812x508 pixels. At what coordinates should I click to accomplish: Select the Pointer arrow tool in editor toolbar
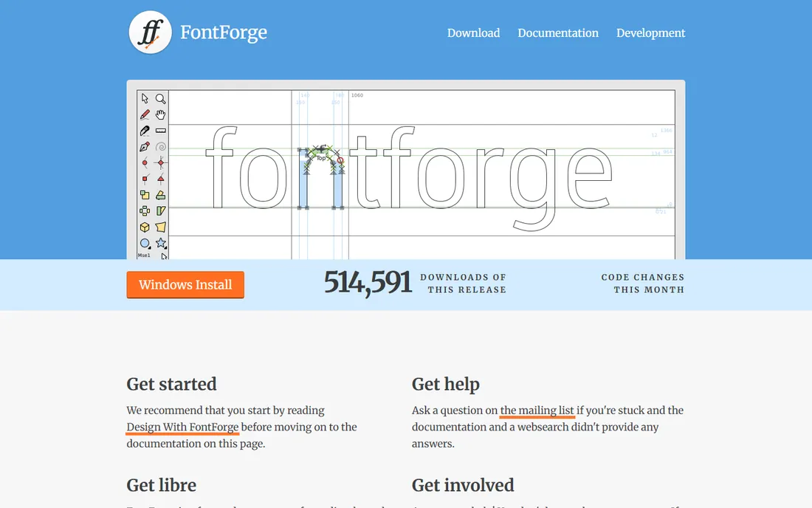(145, 98)
